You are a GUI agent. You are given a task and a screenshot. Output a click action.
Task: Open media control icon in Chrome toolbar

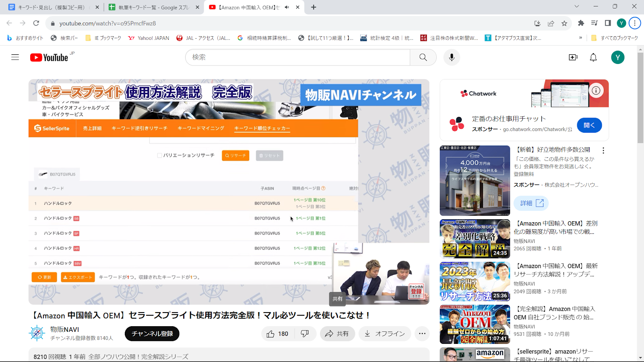[594, 23]
